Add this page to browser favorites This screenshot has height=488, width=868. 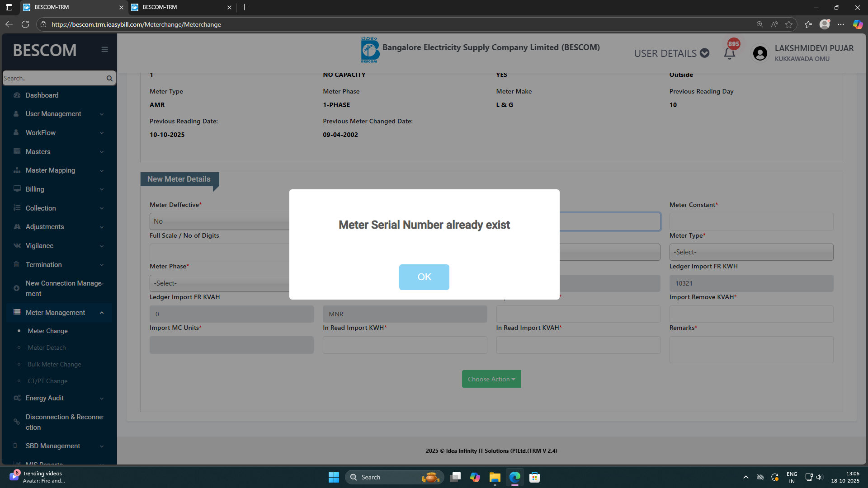[x=789, y=24]
